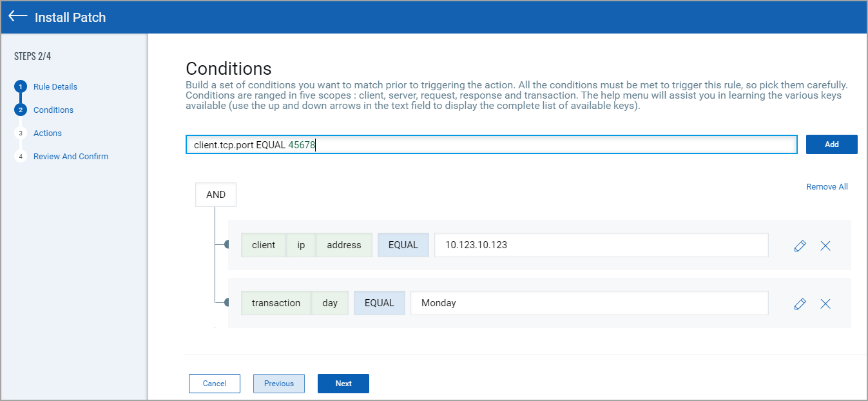Click step number 3 circle
Screen dimensions: 868x401
pyautogui.click(x=21, y=133)
